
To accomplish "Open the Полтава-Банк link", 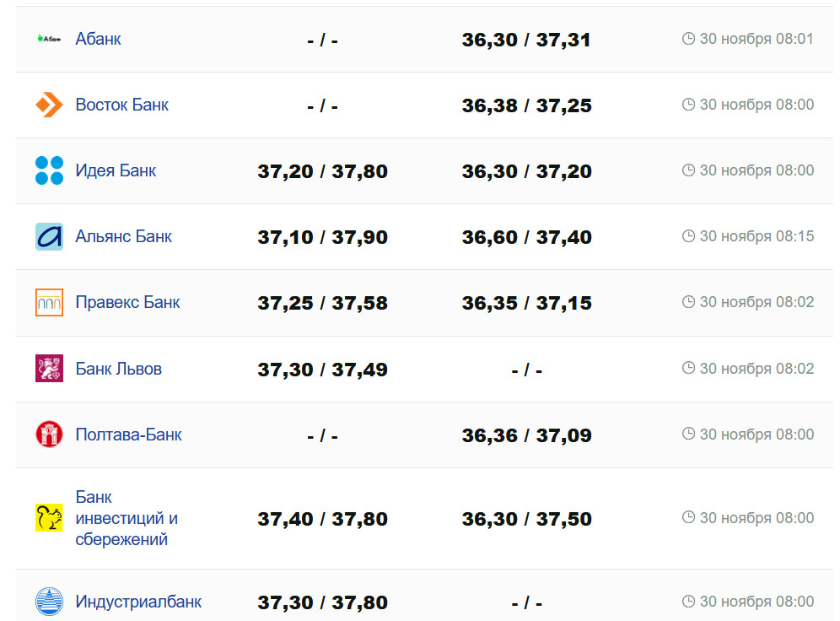I will tap(128, 435).
